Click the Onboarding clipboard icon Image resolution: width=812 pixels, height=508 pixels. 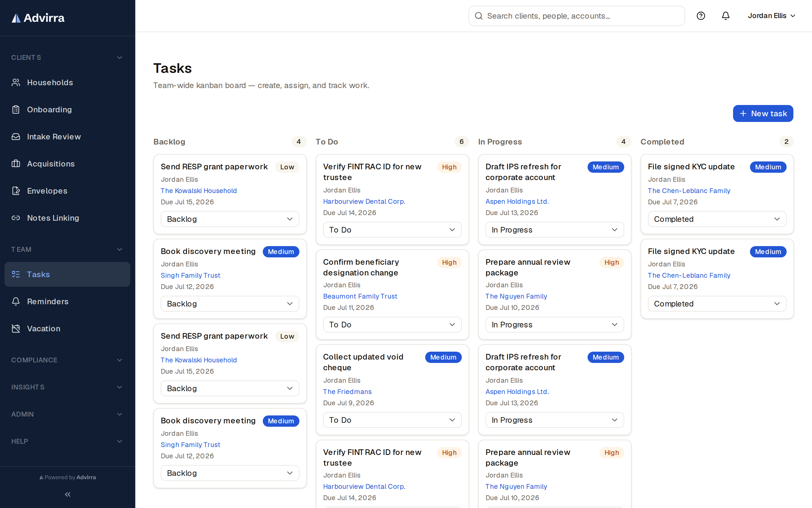click(x=16, y=110)
